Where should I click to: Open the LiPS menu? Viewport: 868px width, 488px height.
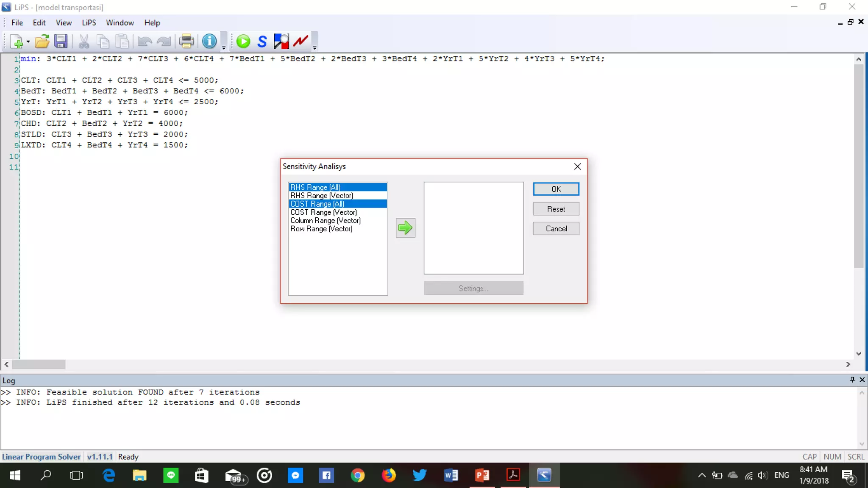[x=89, y=23]
